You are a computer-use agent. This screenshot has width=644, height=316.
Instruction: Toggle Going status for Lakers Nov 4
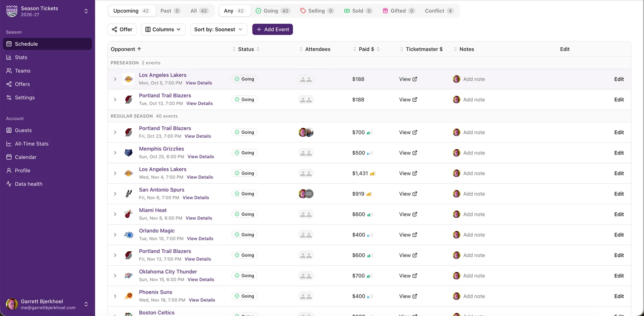click(244, 173)
